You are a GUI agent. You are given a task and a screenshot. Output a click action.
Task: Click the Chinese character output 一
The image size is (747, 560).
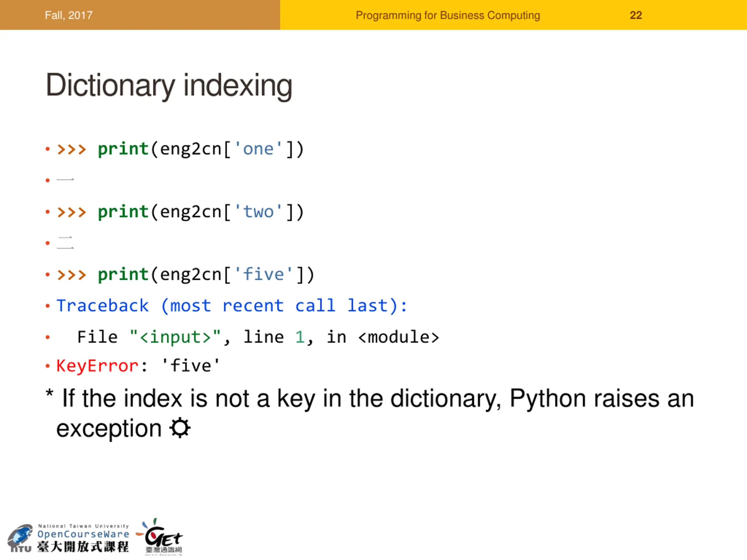click(65, 180)
